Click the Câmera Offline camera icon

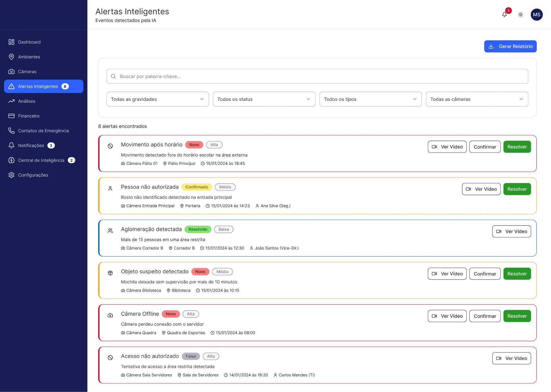tap(110, 315)
